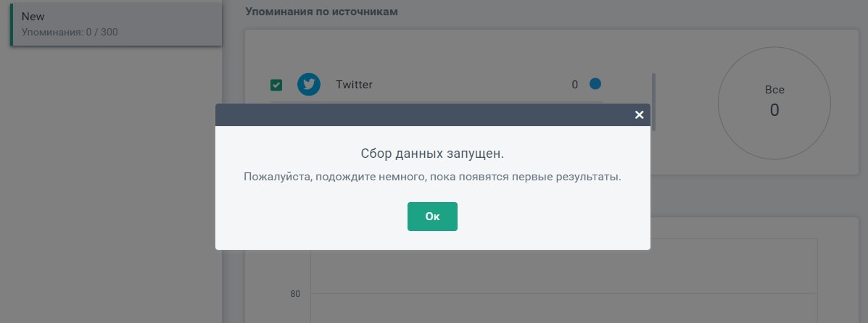Click the zero value inside Все circle
The height and width of the screenshot is (323, 868).
tap(774, 110)
